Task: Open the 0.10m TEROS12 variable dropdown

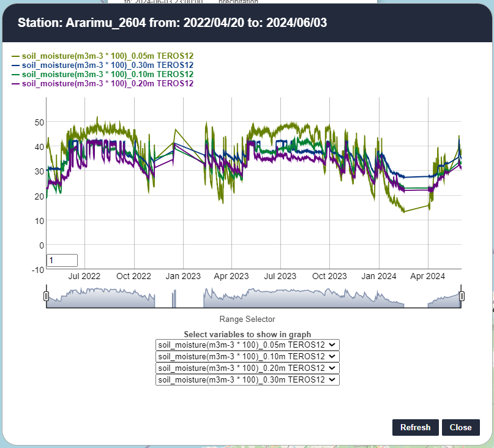Action: (x=247, y=356)
